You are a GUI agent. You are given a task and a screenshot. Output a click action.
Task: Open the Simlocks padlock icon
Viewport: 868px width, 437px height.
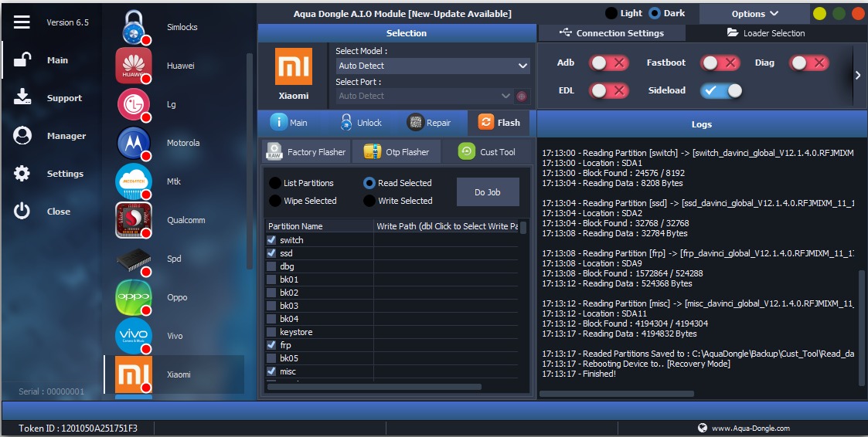134,28
